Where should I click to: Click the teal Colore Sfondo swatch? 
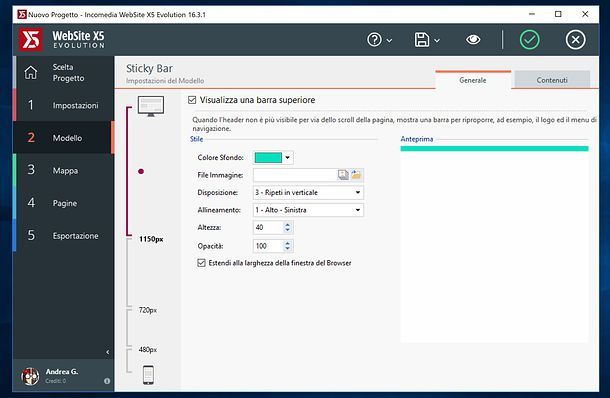[x=268, y=158]
